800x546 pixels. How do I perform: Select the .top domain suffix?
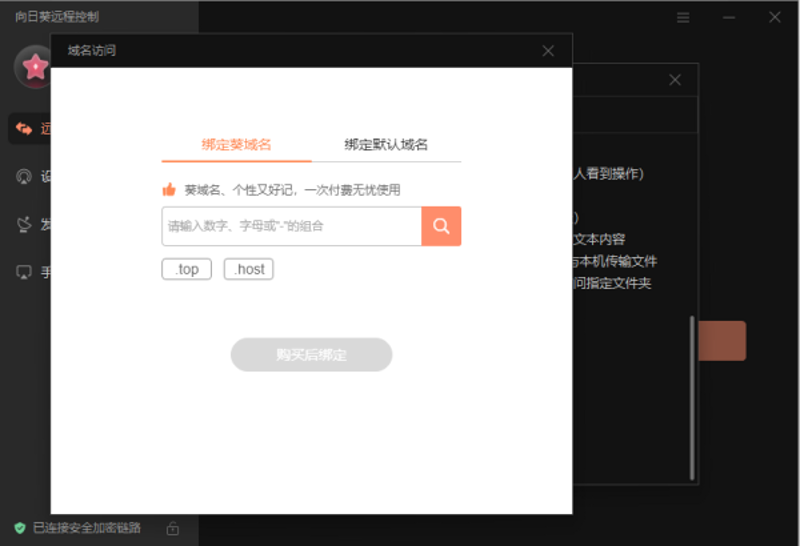187,269
